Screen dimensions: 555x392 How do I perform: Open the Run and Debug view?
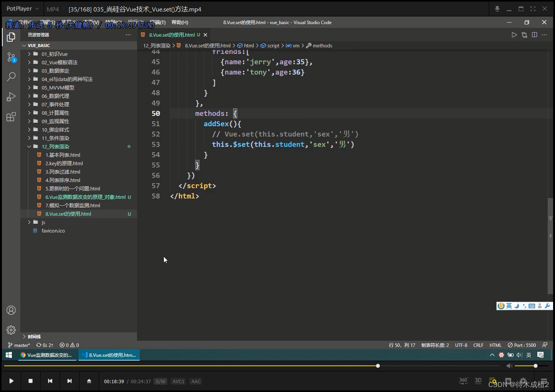click(11, 97)
